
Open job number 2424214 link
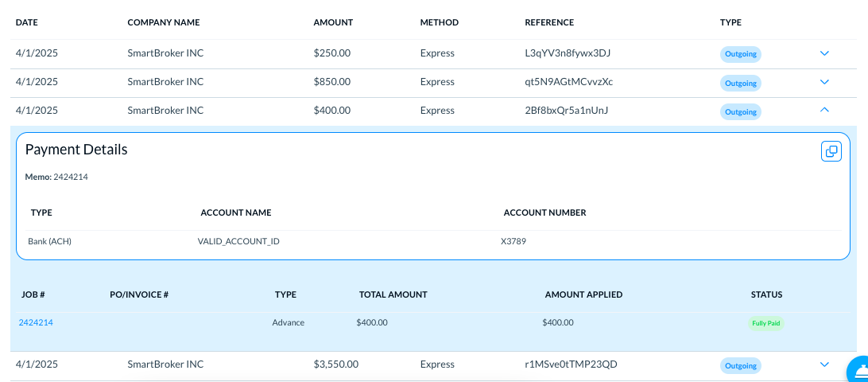36,322
